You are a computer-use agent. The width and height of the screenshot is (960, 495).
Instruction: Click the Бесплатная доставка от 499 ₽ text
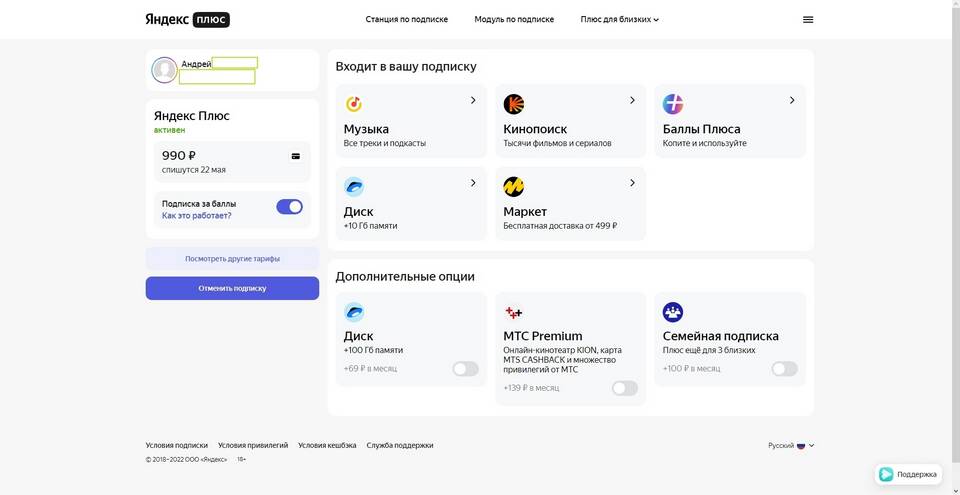560,225
